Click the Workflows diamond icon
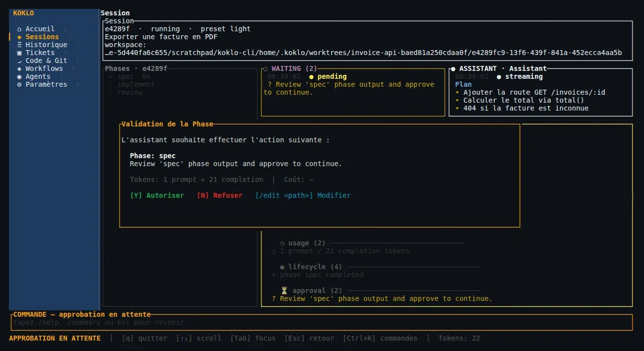 pos(19,68)
